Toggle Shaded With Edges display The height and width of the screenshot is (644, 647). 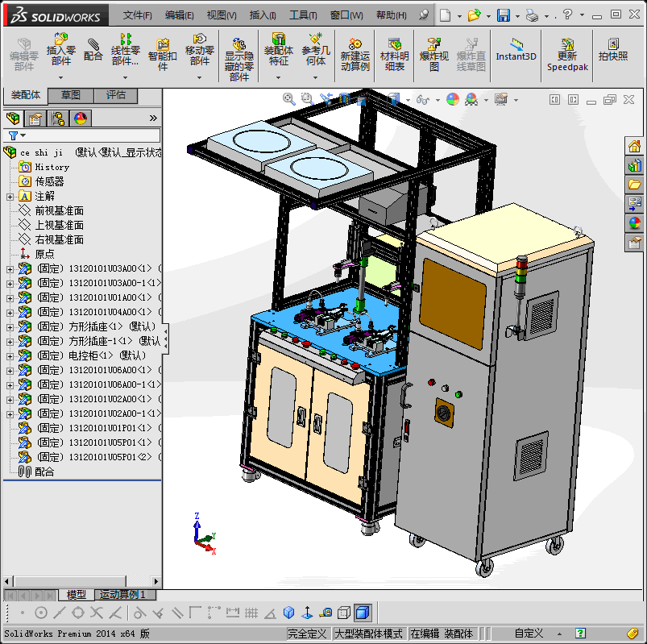(363, 613)
